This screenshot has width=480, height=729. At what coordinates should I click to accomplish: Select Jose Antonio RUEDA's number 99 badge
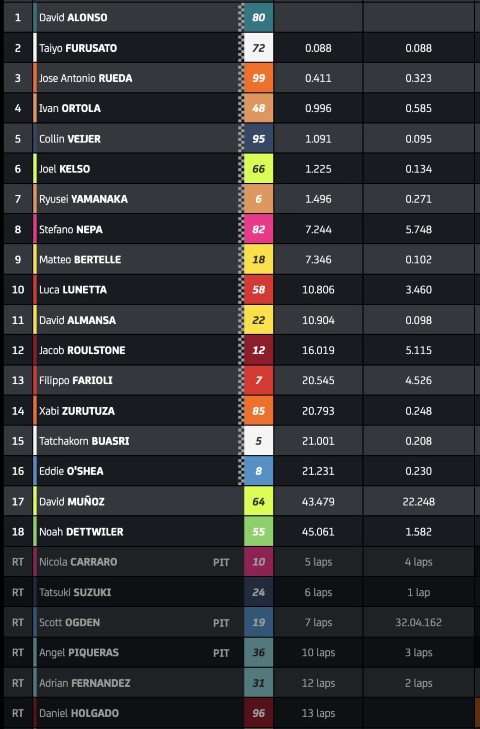point(259,78)
